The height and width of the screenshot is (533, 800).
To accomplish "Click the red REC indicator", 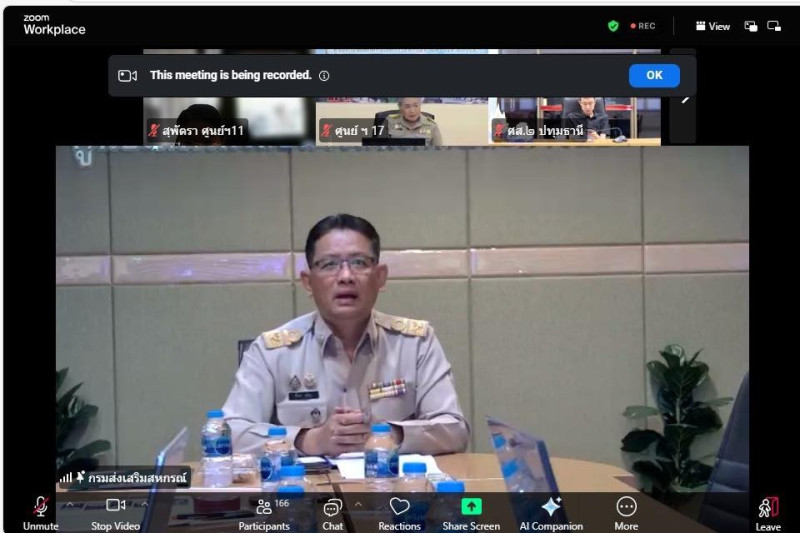I will pyautogui.click(x=642, y=26).
